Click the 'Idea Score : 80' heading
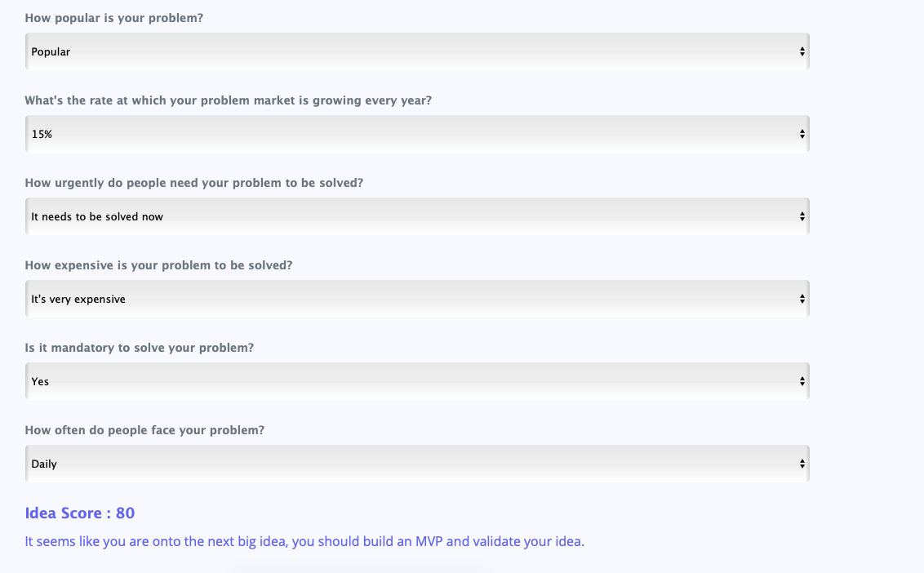The width and height of the screenshot is (924, 573). pos(79,513)
